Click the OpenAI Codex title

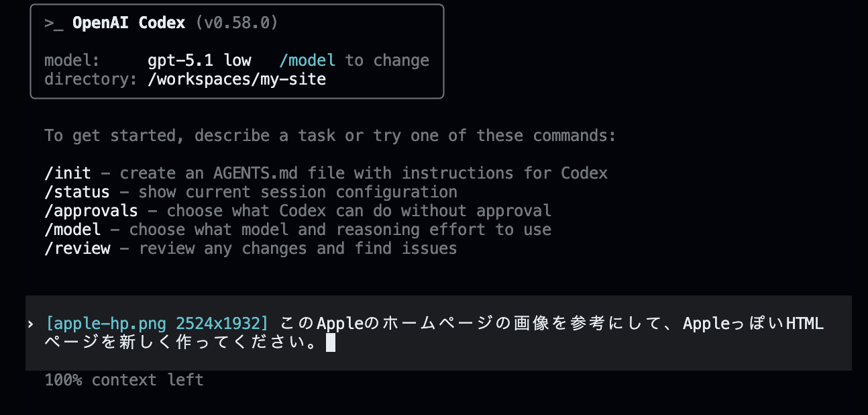pyautogui.click(x=128, y=23)
